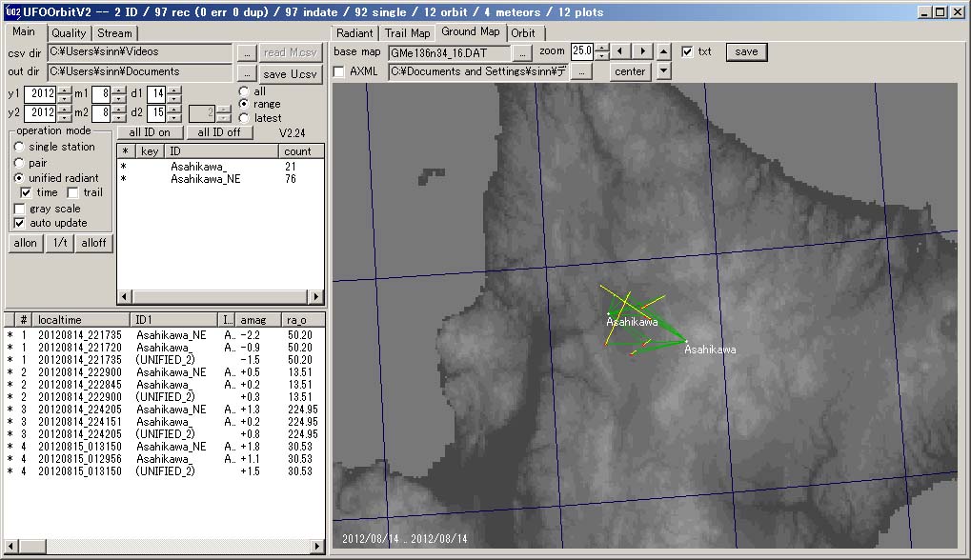Browse for the AXML file path

pyautogui.click(x=581, y=71)
